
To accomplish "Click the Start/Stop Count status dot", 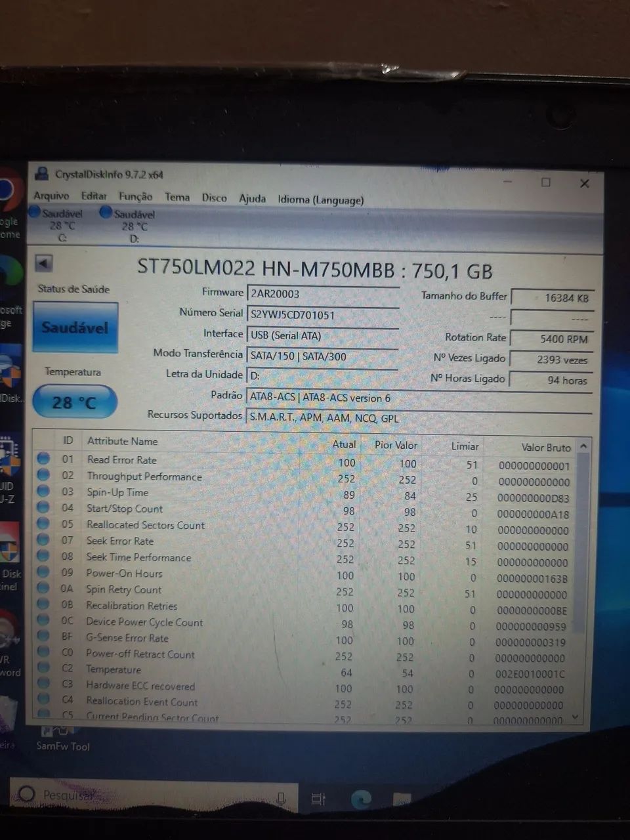I will coord(43,507).
